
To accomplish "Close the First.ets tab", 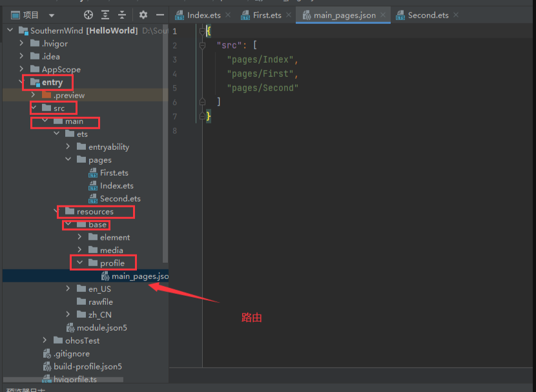I will click(289, 15).
